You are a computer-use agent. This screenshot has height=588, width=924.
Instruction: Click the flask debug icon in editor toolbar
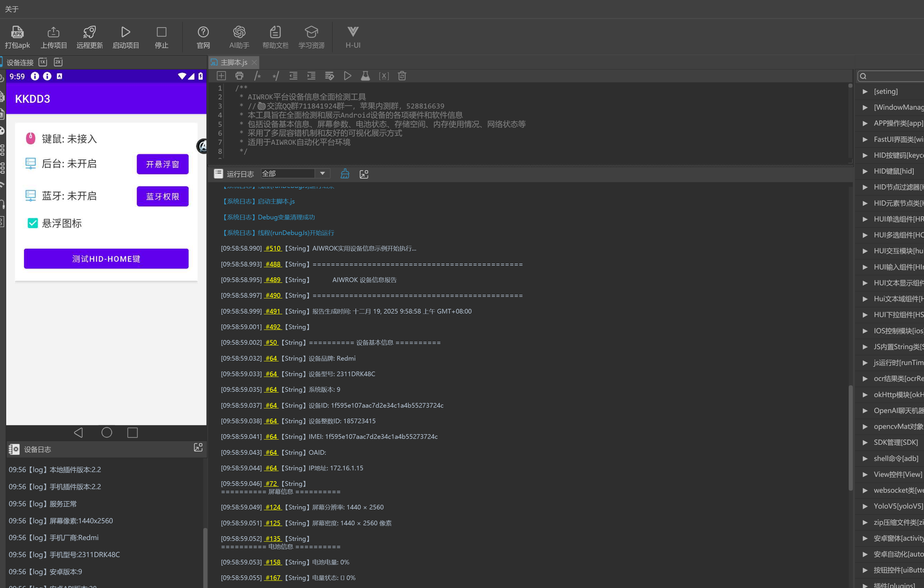(365, 76)
